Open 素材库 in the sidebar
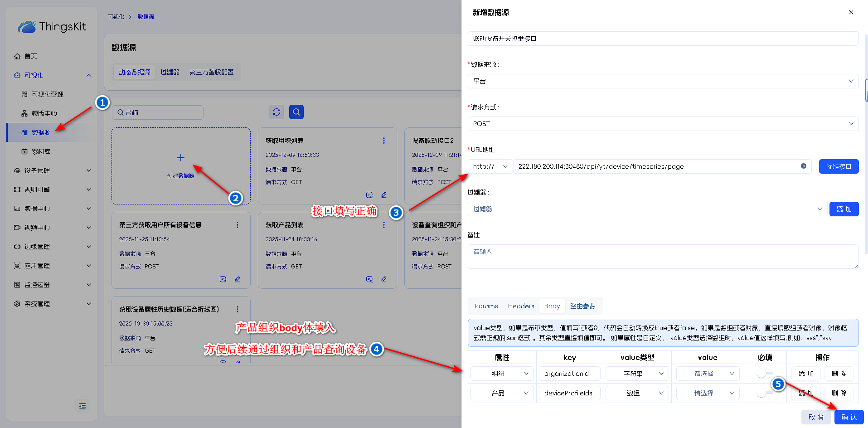This screenshot has height=428, width=868. [41, 151]
